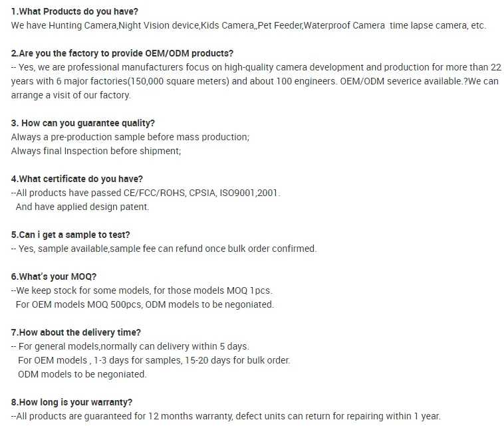Click the "And have applied design patent" line
Viewport: 504px width, 426px height.
82,207
